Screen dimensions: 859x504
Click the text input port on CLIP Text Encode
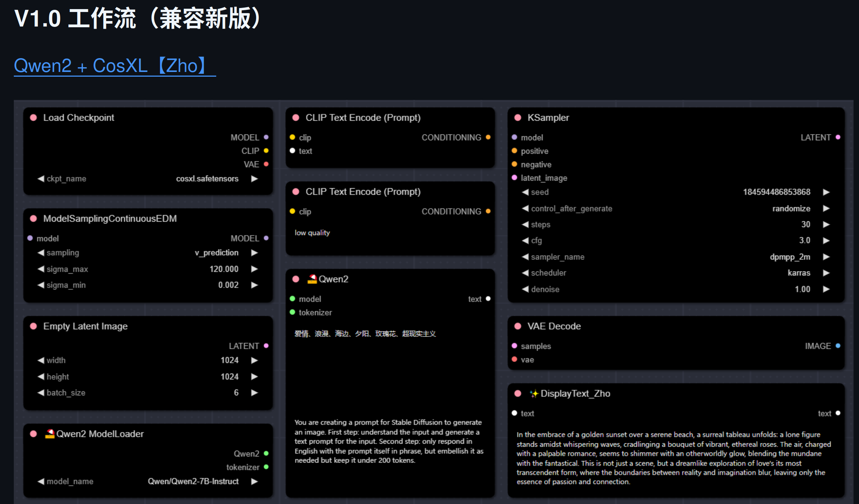[x=293, y=151]
